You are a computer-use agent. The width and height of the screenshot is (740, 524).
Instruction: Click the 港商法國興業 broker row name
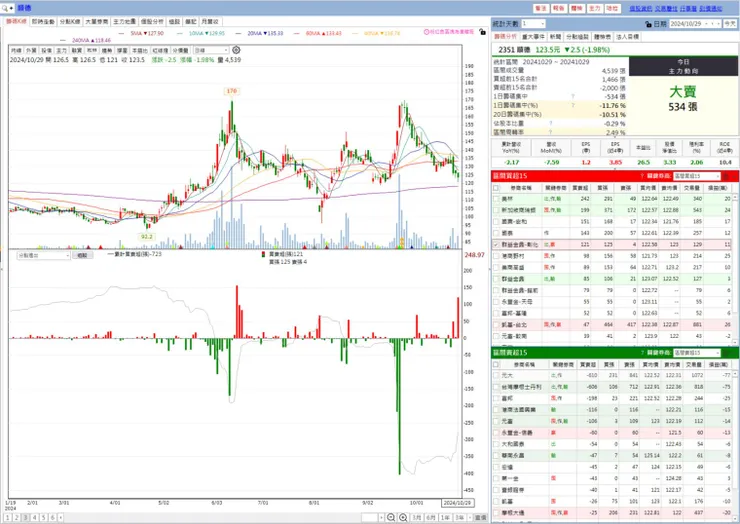(x=519, y=410)
